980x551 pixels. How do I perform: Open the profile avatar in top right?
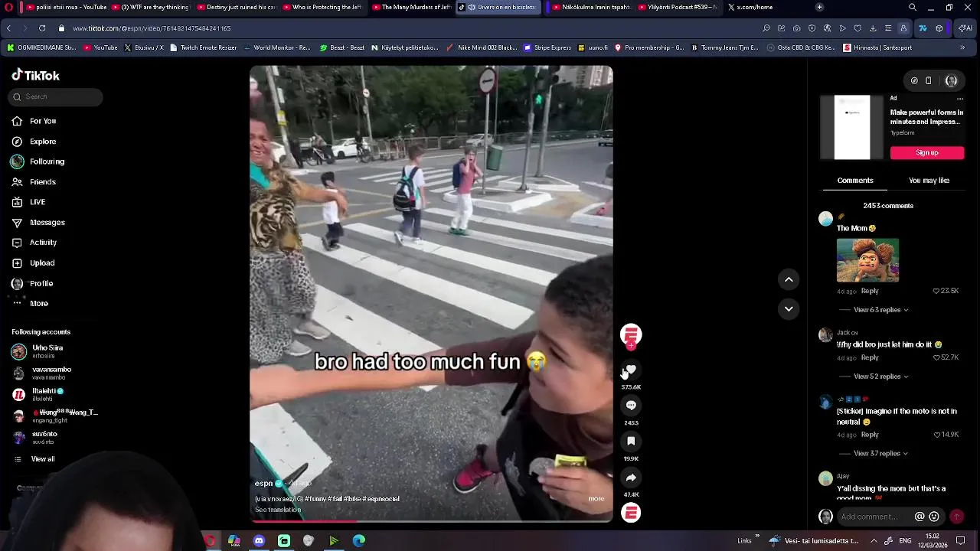point(951,80)
